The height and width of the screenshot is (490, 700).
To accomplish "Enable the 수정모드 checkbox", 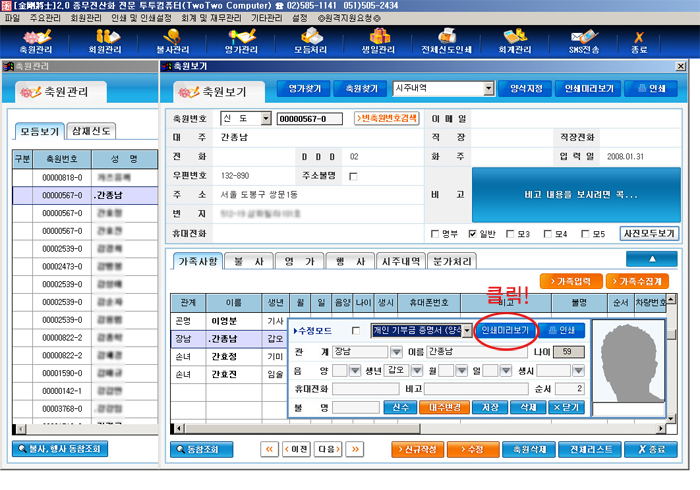I will tap(356, 331).
